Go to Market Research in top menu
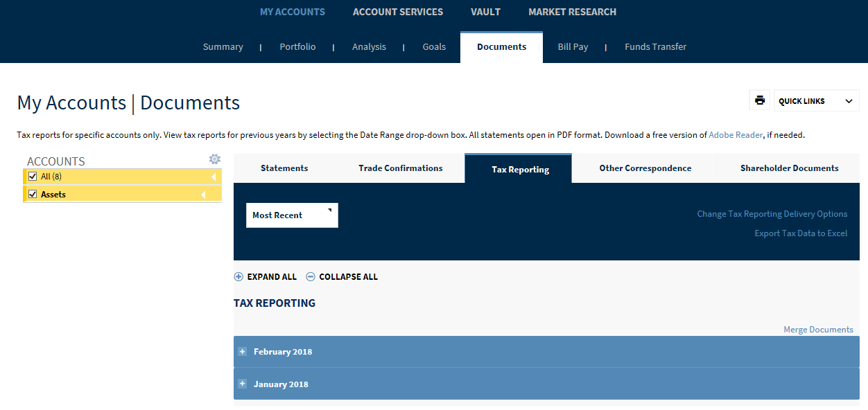Screen dimensions: 868x410 coord(572,12)
